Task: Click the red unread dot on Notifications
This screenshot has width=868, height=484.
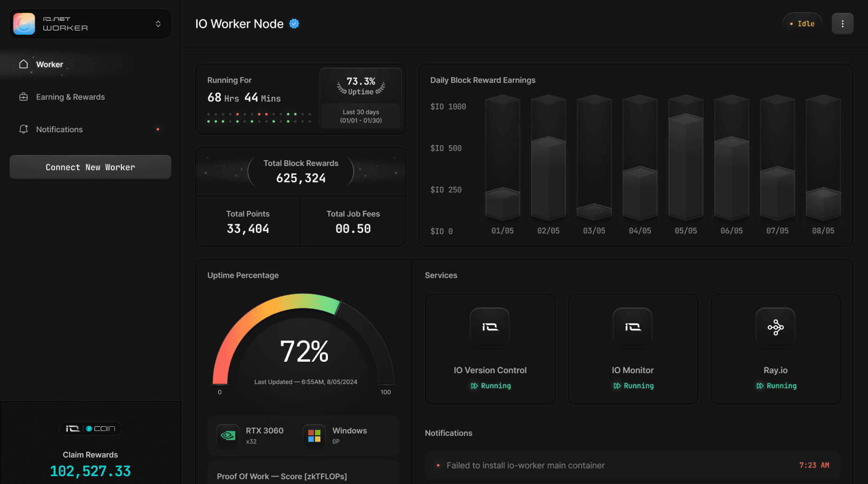Action: pyautogui.click(x=158, y=130)
